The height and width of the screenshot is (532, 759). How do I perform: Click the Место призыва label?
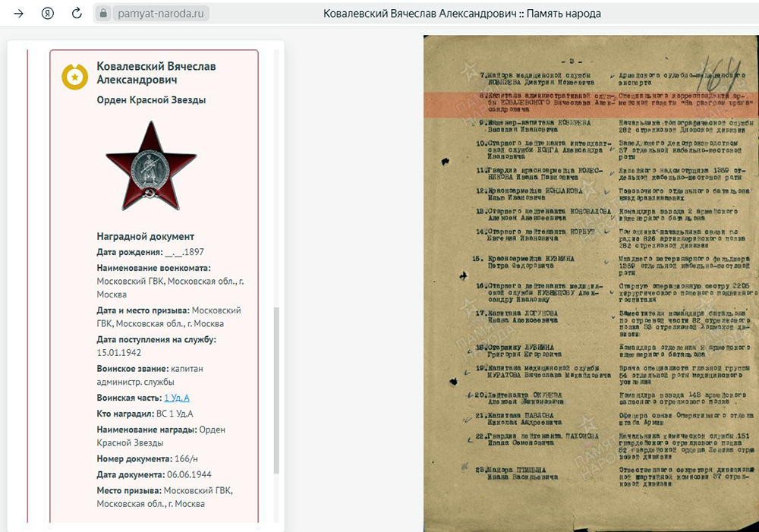(129, 490)
